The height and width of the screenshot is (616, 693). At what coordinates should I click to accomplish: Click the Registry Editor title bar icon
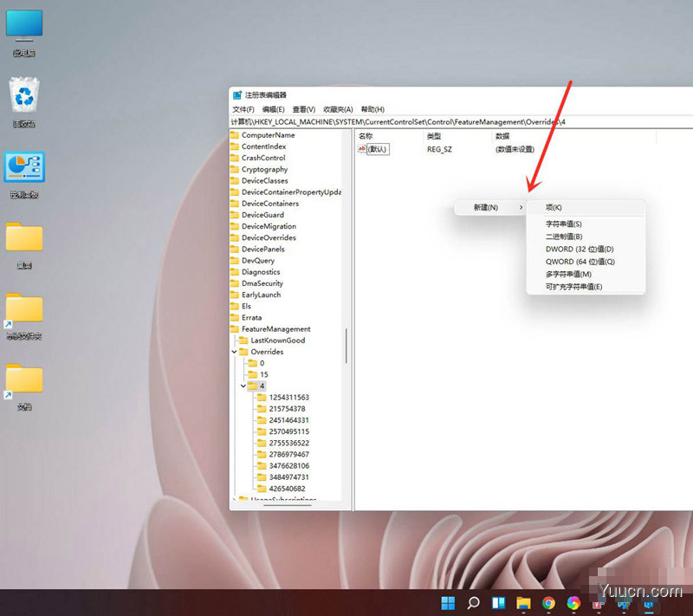point(237,95)
